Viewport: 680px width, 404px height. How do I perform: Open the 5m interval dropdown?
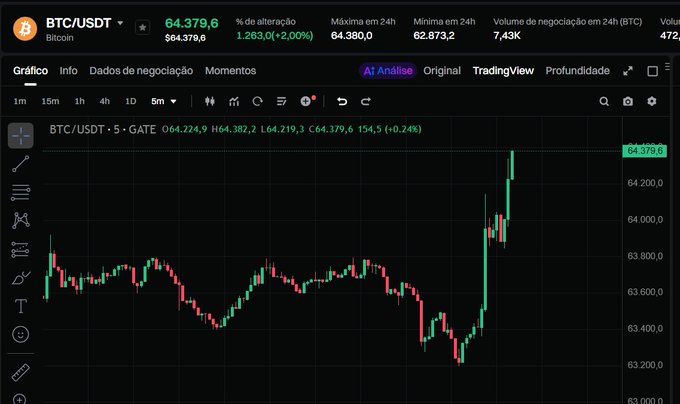tap(163, 101)
